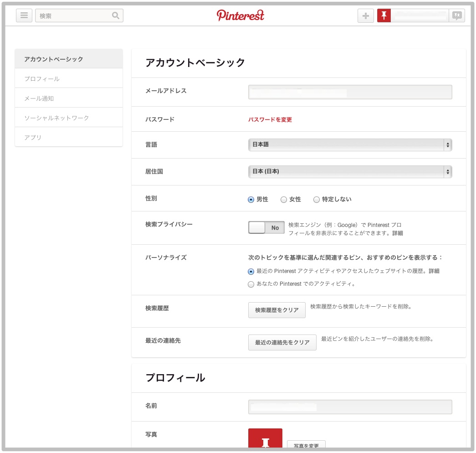Image resolution: width=476 pixels, height=453 pixels.
Task: Go to プロフィール sidebar section
Action: [69, 79]
